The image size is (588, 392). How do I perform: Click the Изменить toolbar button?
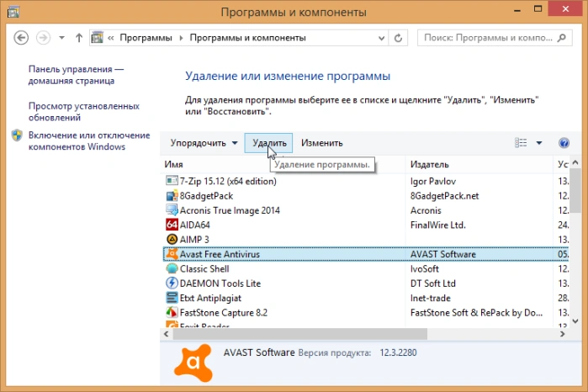point(321,143)
